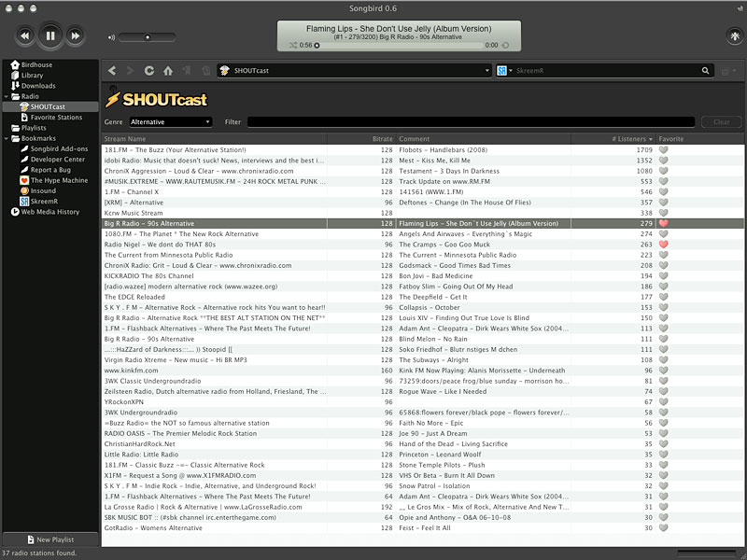Select YRockonXPN station row
This screenshot has height=560, width=747.
pyautogui.click(x=423, y=402)
